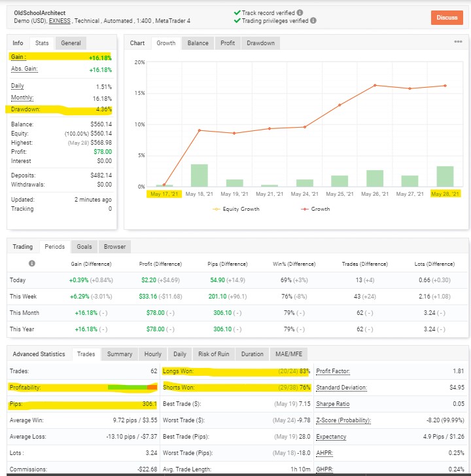Click info icon beside Track record verified
The height and width of the screenshot is (476, 471).
300,12
